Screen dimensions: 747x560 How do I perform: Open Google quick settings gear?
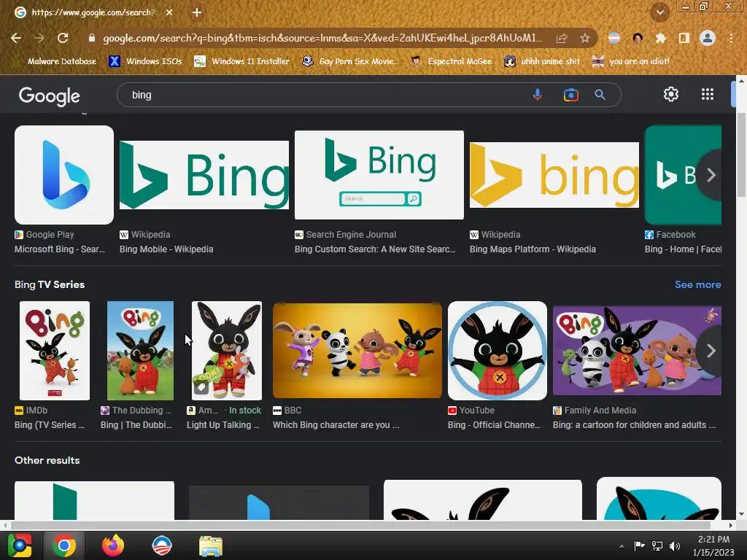(x=671, y=94)
